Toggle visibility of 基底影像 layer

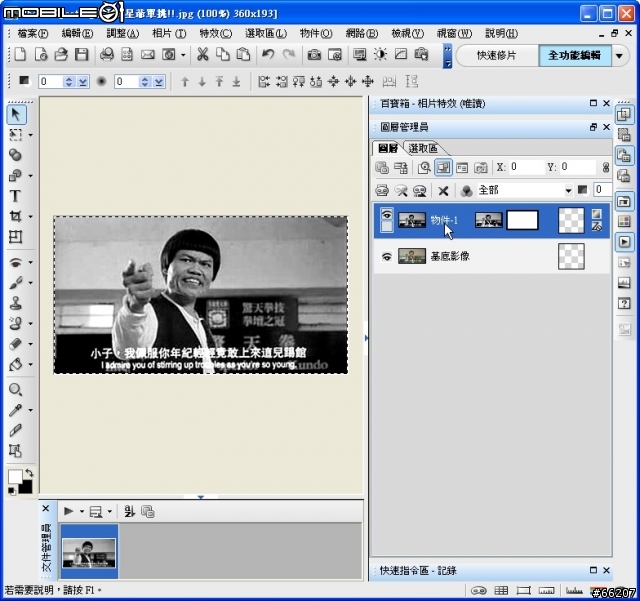[387, 256]
